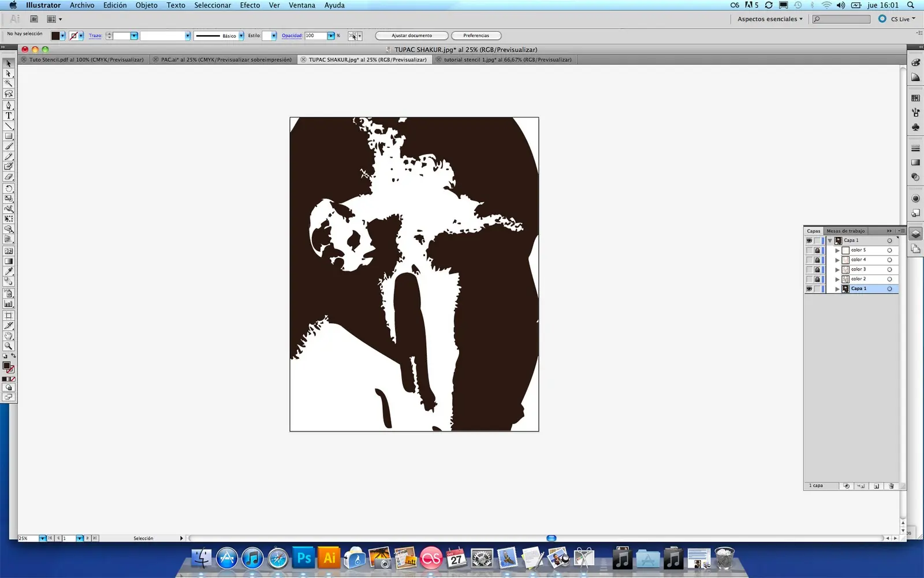924x578 pixels.
Task: Expand the color 5 sublayer
Action: click(837, 250)
